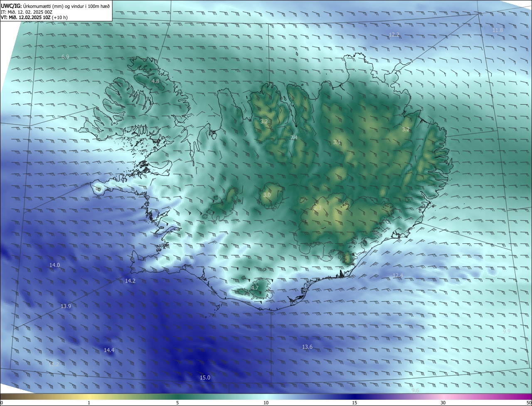Image resolution: width=532 pixels, height=406 pixels.
Task: Click the 13.9 value on the map
Action: (x=66, y=306)
